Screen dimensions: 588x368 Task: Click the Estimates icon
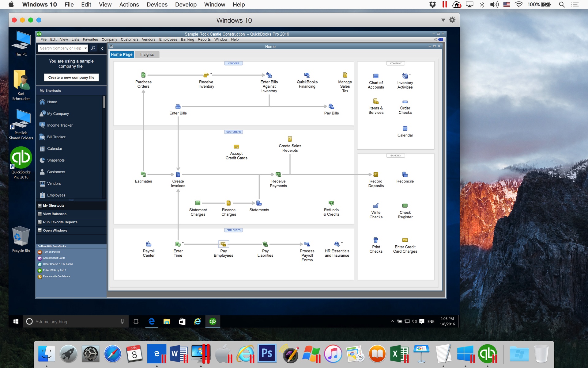tap(143, 174)
